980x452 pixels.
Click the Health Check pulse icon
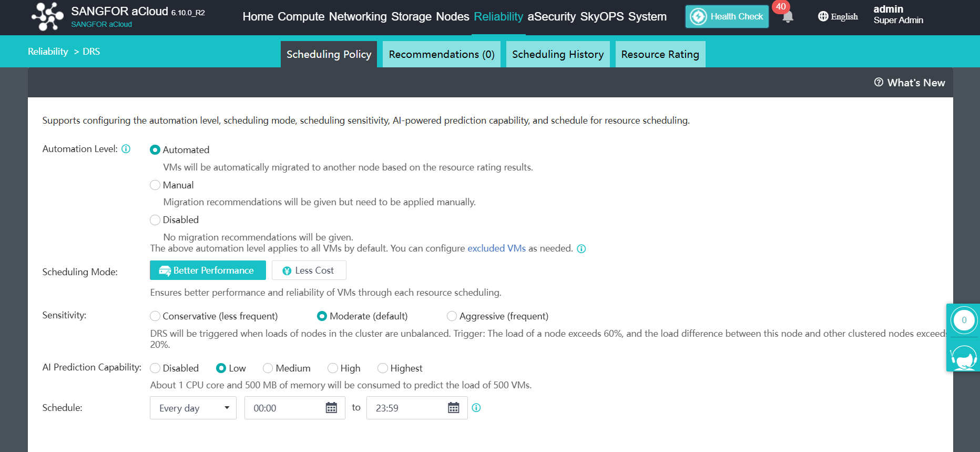pos(698,17)
